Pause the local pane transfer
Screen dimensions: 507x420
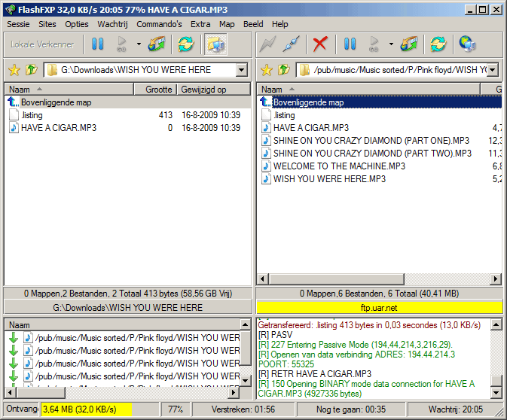click(x=97, y=44)
